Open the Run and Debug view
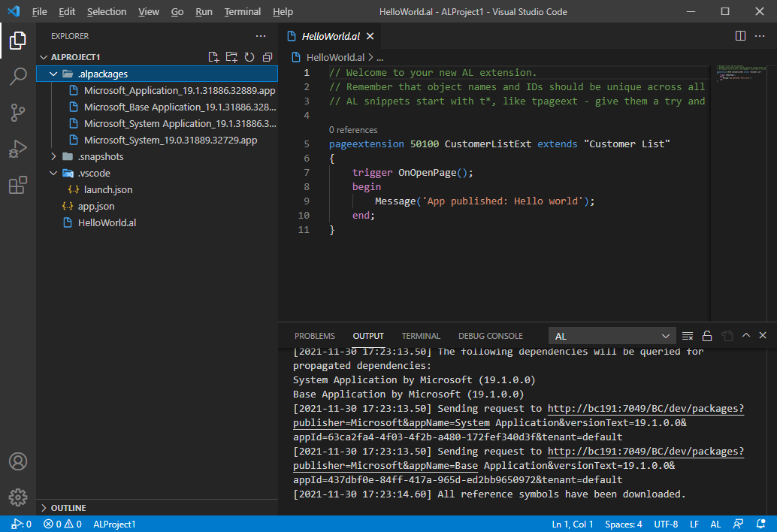 18,149
